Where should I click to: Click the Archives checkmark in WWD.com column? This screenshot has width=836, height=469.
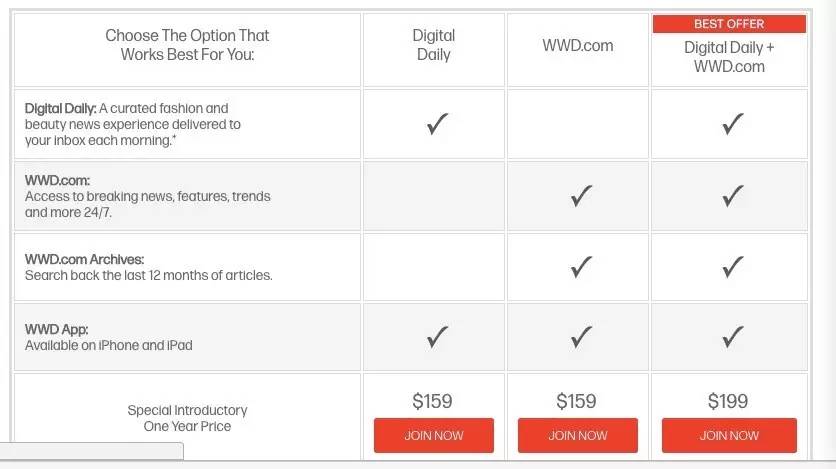point(580,267)
